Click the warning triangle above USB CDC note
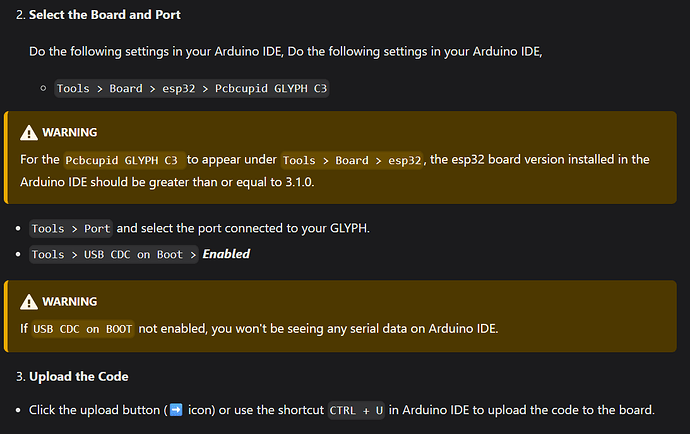690x434 pixels. click(x=28, y=301)
